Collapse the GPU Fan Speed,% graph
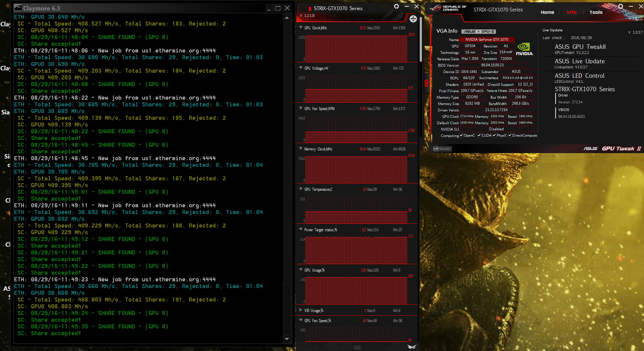This screenshot has width=644, height=351. tap(300, 320)
